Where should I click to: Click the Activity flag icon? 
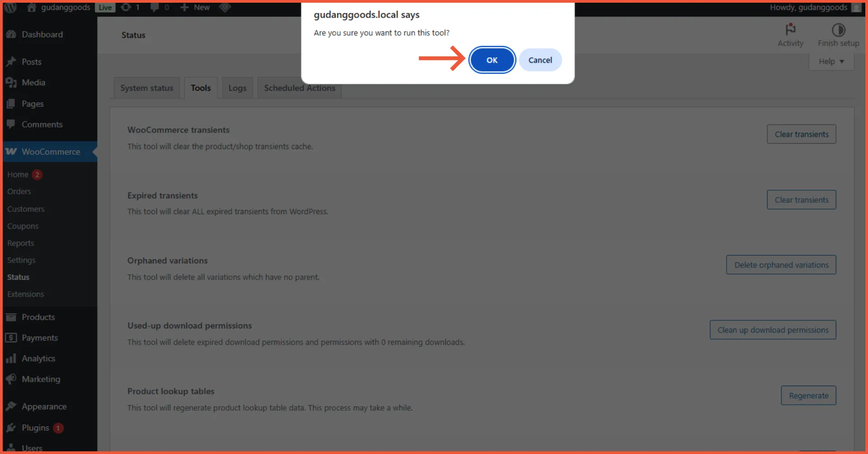point(790,30)
